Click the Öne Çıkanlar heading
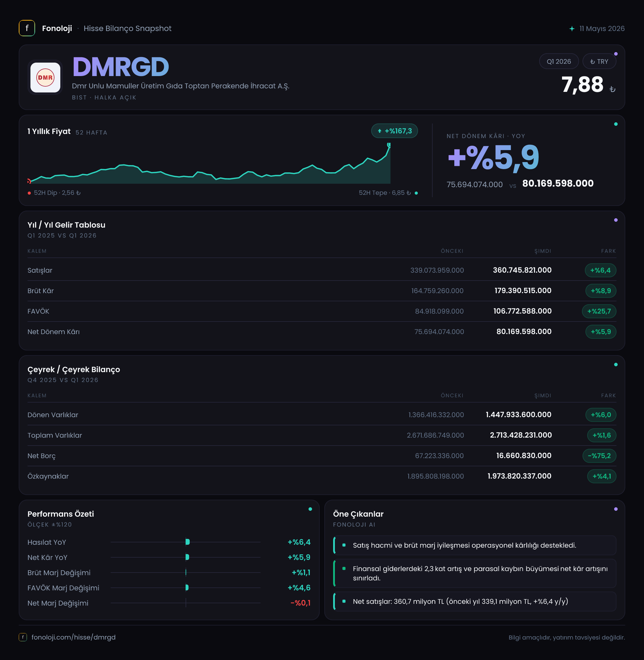The height and width of the screenshot is (660, 644). [x=358, y=514]
